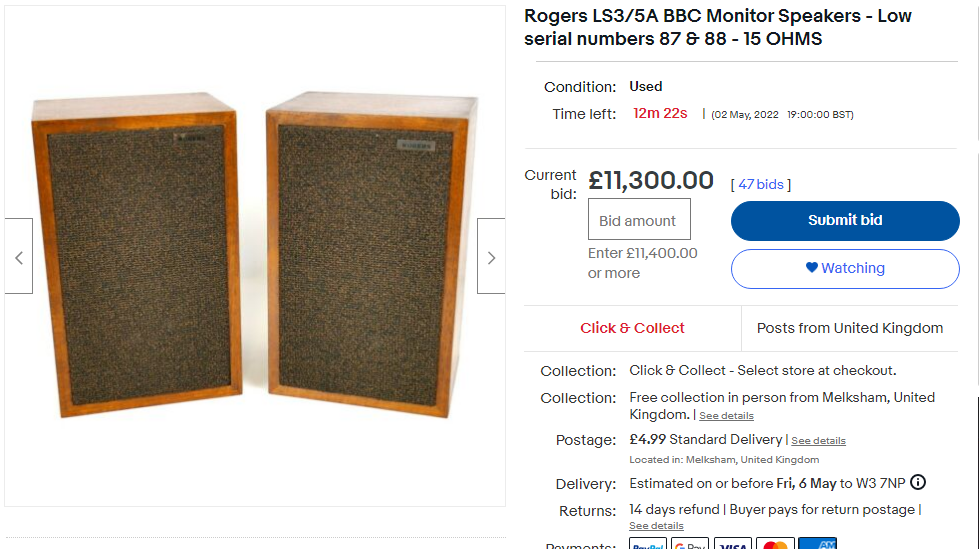Open See details for collection
Screen dimensions: 979x549
(x=726, y=415)
